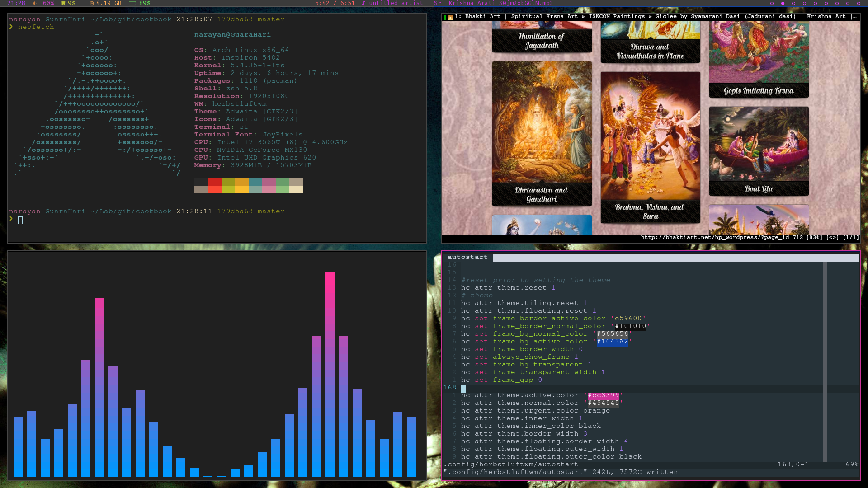Viewport: 868px width, 488px height.
Task: Click the music note icon in top bar
Action: point(363,3)
